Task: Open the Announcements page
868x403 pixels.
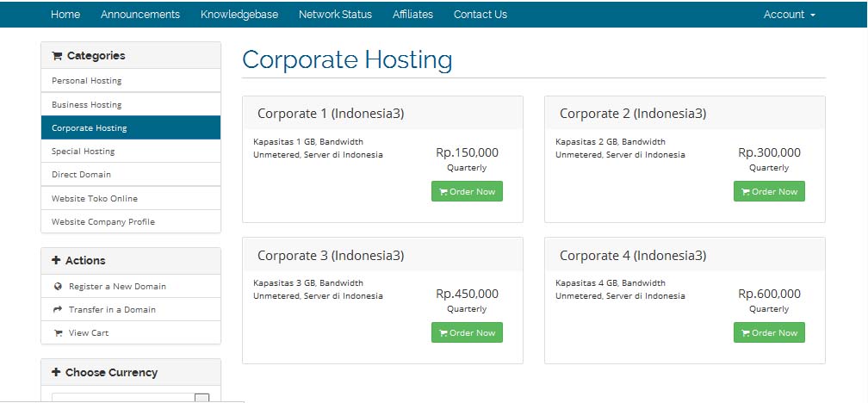Action: point(140,15)
